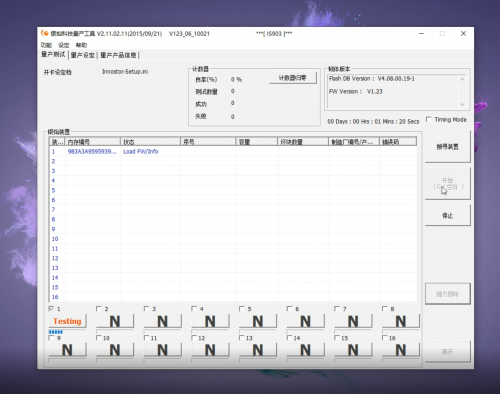Switch to the 量产测试 tab
The width and height of the screenshot is (500, 394).
pos(53,55)
